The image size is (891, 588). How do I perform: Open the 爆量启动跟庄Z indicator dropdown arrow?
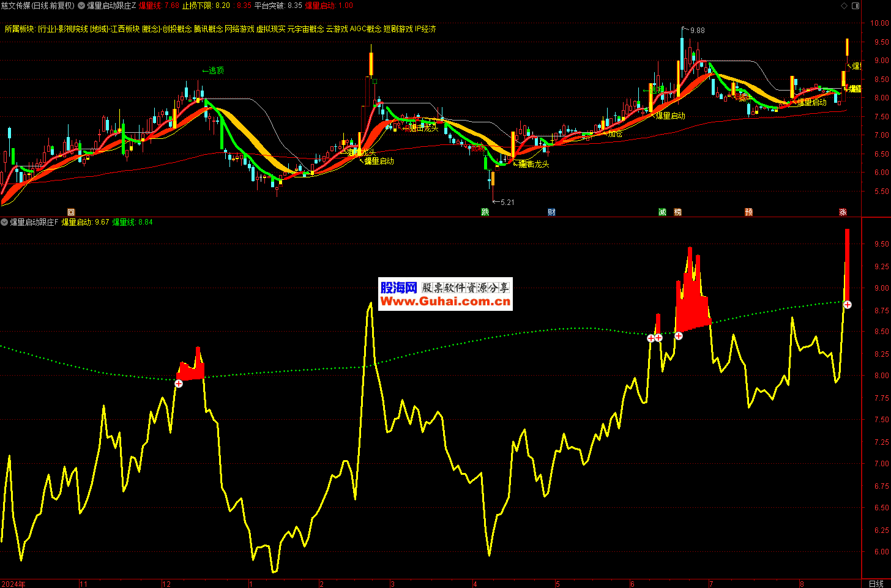(x=81, y=6)
